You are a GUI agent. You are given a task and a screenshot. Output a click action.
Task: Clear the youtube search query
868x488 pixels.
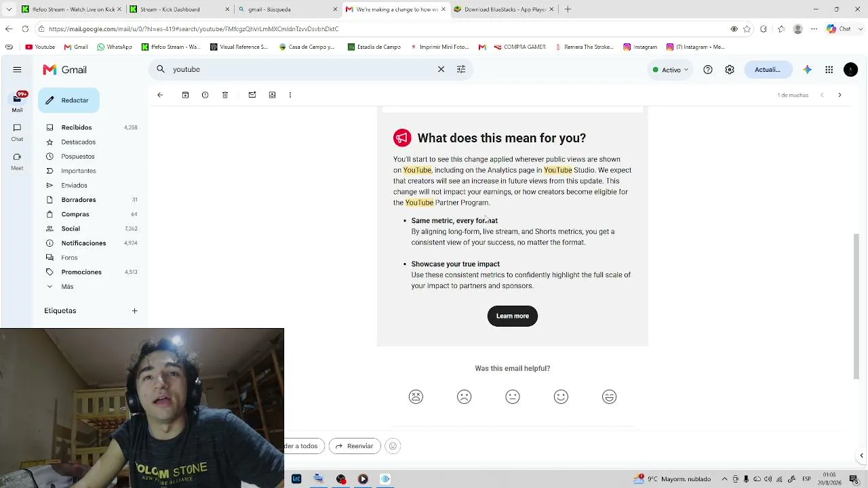441,69
